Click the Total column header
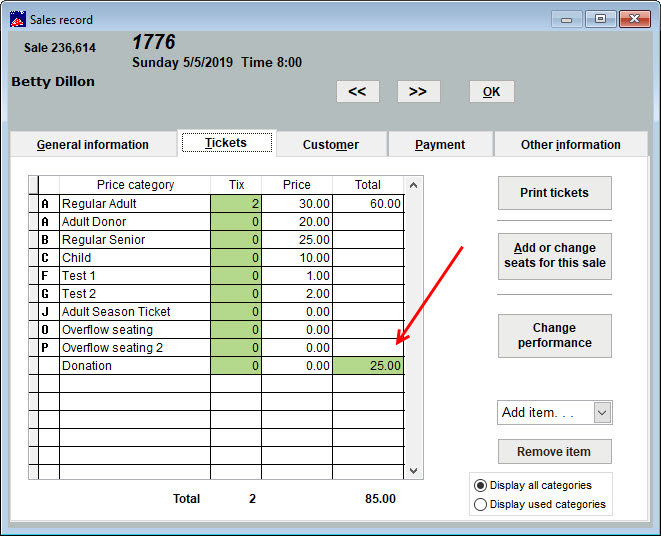The image size is (661, 536). point(368,185)
